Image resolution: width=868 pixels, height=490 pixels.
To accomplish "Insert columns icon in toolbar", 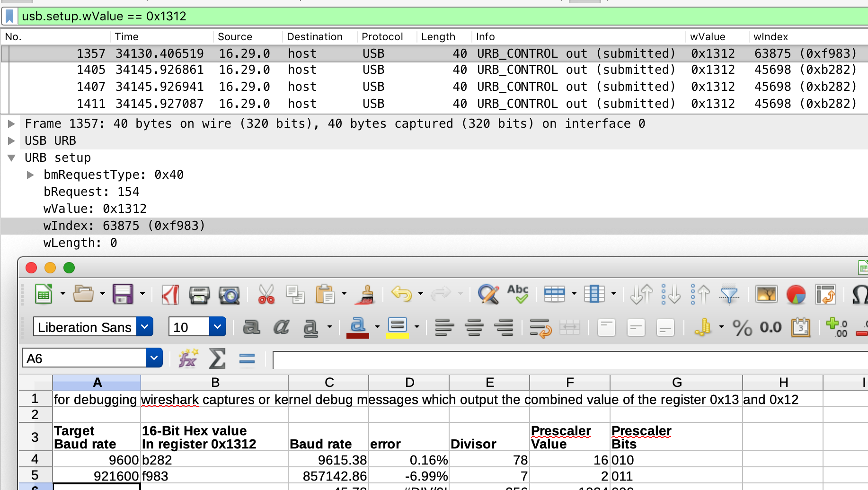I will (x=594, y=294).
